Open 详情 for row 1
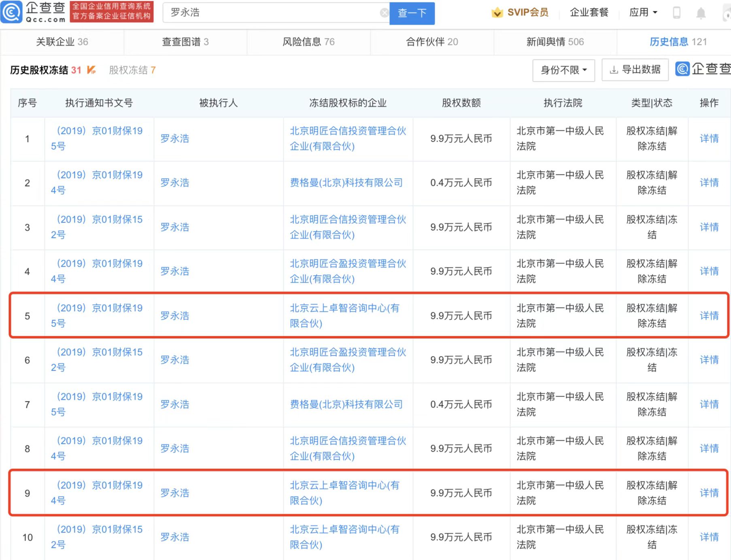The image size is (731, 560). click(x=709, y=138)
